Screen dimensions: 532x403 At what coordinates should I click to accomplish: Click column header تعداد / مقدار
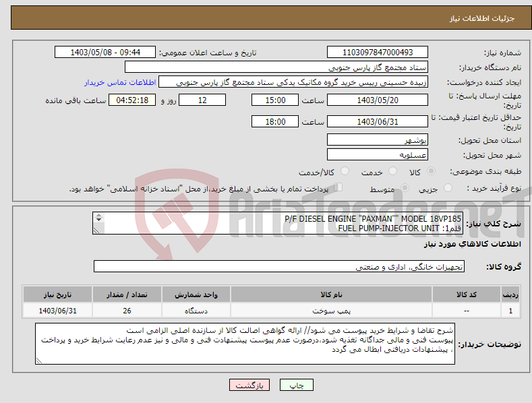click(127, 294)
